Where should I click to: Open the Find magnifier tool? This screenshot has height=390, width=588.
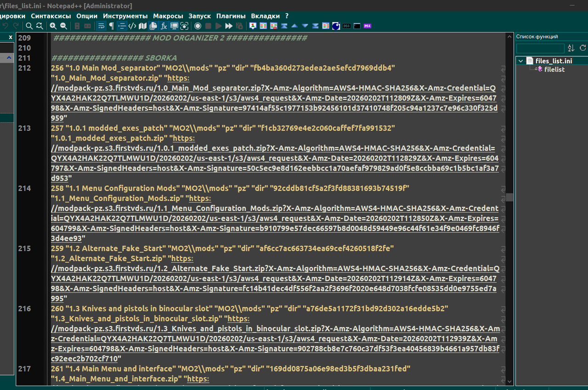point(29,26)
